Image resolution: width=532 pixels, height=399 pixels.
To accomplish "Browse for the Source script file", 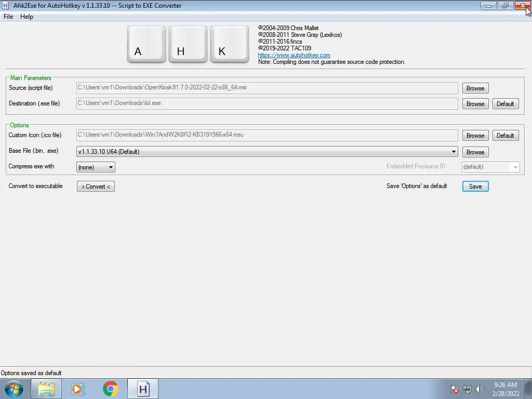I will click(x=475, y=88).
